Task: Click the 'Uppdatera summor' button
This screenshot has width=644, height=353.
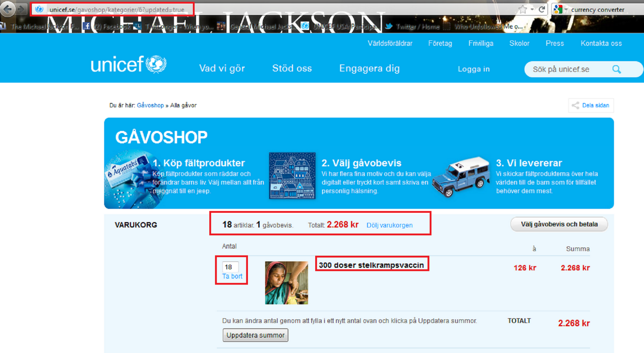Action: 256,335
